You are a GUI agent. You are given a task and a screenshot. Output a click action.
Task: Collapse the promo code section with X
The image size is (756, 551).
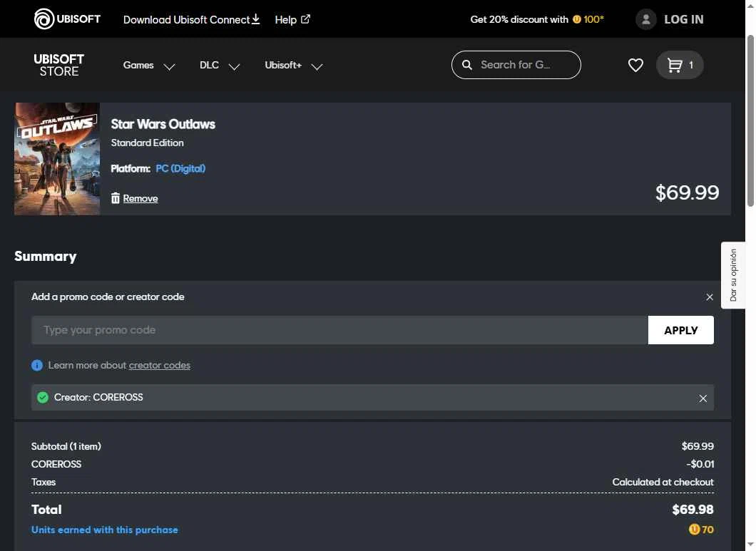pyautogui.click(x=709, y=297)
